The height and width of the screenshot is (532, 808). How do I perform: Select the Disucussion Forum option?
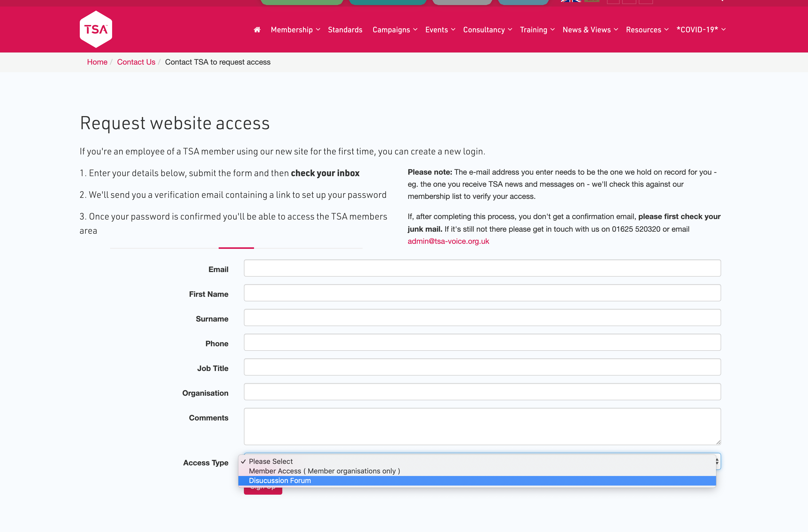(x=477, y=481)
